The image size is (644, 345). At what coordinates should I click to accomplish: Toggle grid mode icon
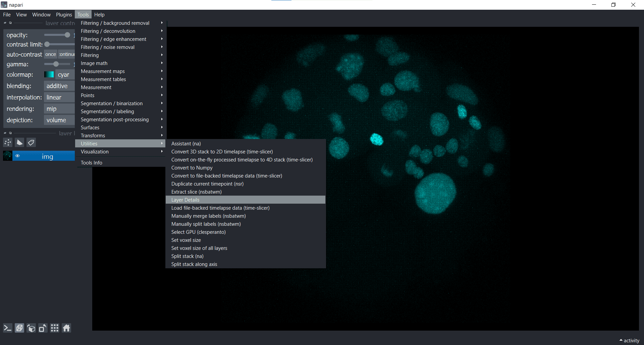click(x=55, y=328)
